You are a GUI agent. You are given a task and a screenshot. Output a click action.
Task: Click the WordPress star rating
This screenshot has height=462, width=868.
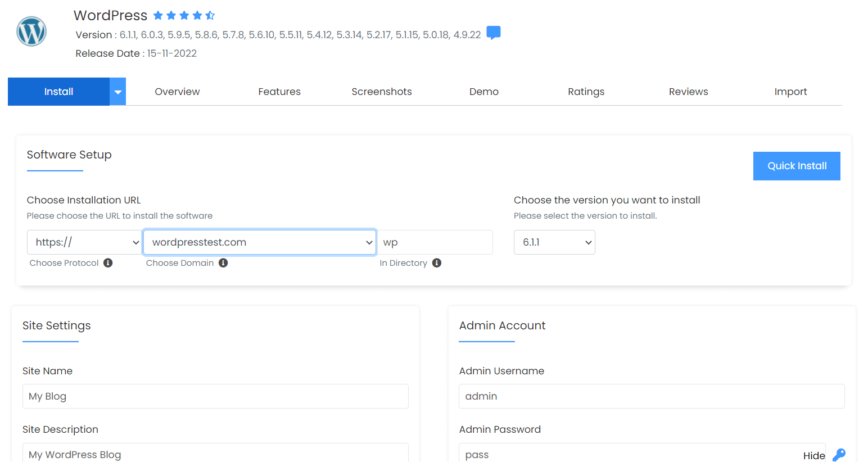pyautogui.click(x=184, y=15)
